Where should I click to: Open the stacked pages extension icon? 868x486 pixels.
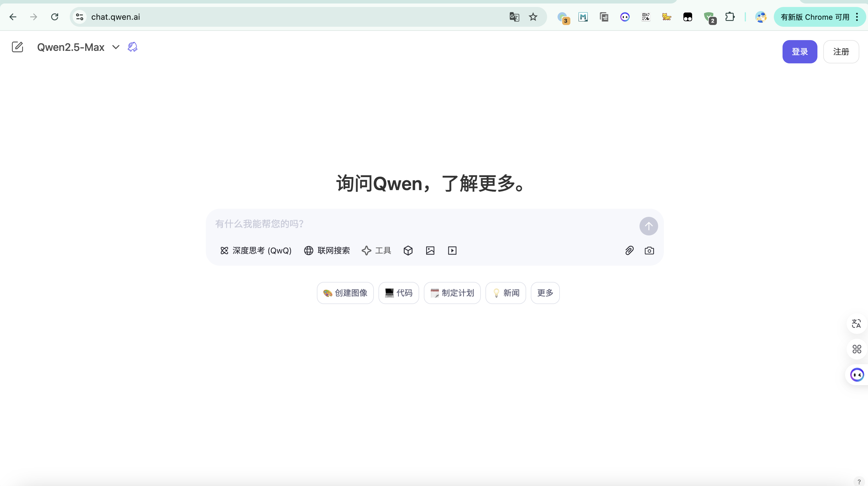pyautogui.click(x=604, y=17)
